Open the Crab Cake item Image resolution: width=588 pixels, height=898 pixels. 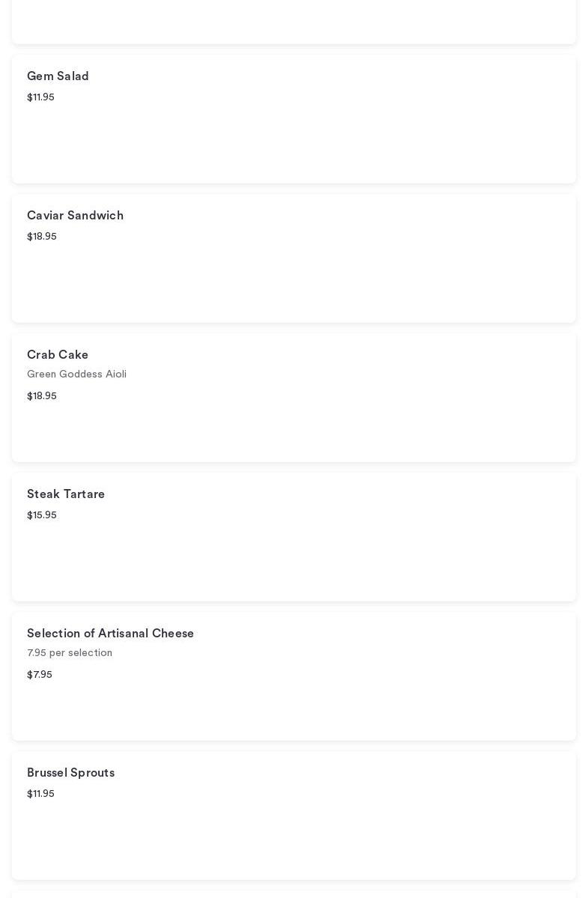pyautogui.click(x=58, y=355)
